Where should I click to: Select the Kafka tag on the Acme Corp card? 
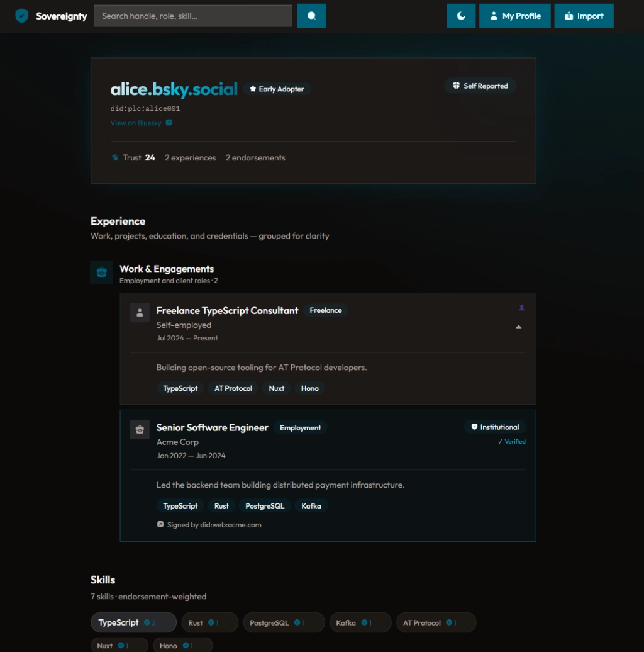point(311,506)
